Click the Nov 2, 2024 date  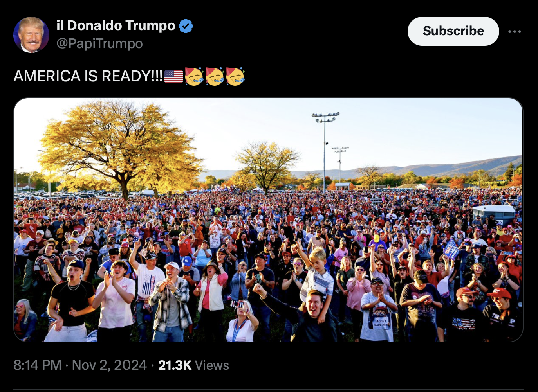click(x=109, y=365)
